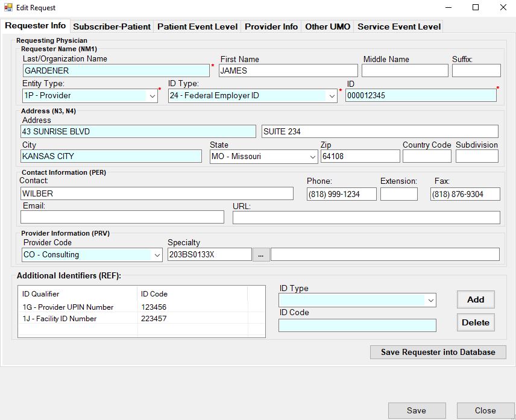Click the Delete identifier button
This screenshot has height=420, width=516.
click(x=476, y=322)
